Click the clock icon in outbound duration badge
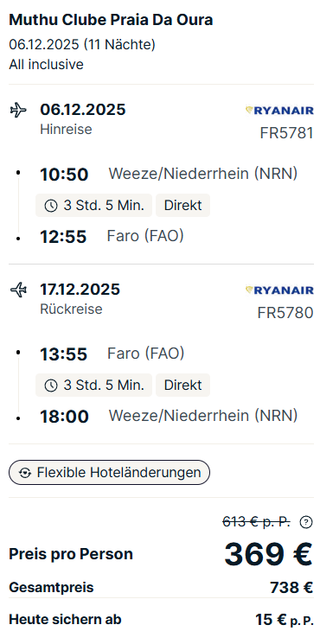Image resolution: width=320 pixels, height=644 pixels. coord(50,206)
